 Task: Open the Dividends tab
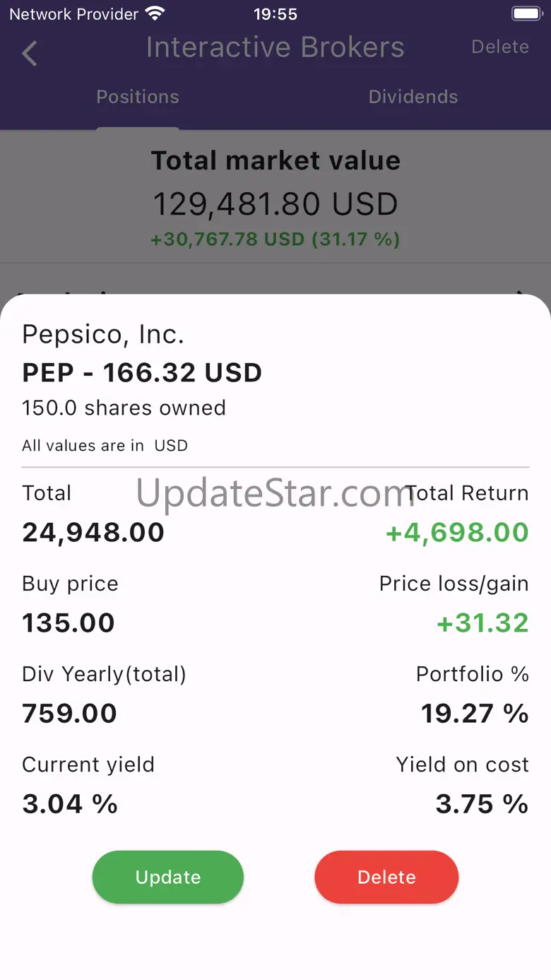coord(413,97)
